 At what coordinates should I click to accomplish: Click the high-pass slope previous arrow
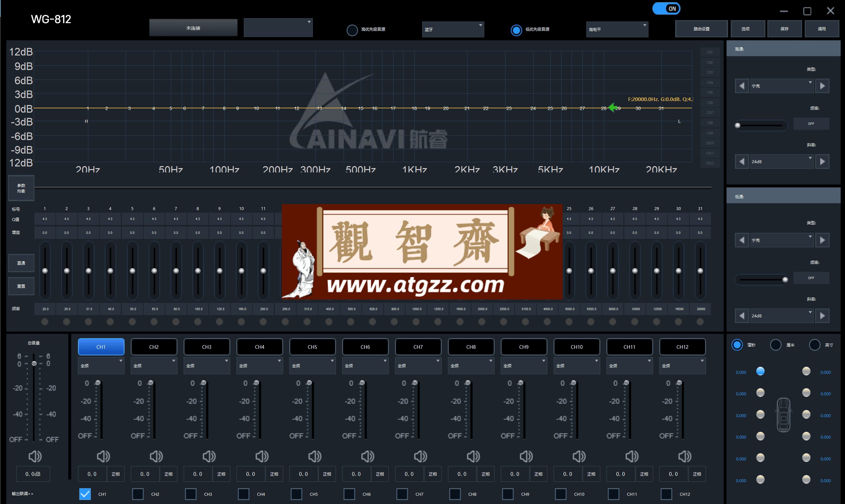click(x=742, y=162)
